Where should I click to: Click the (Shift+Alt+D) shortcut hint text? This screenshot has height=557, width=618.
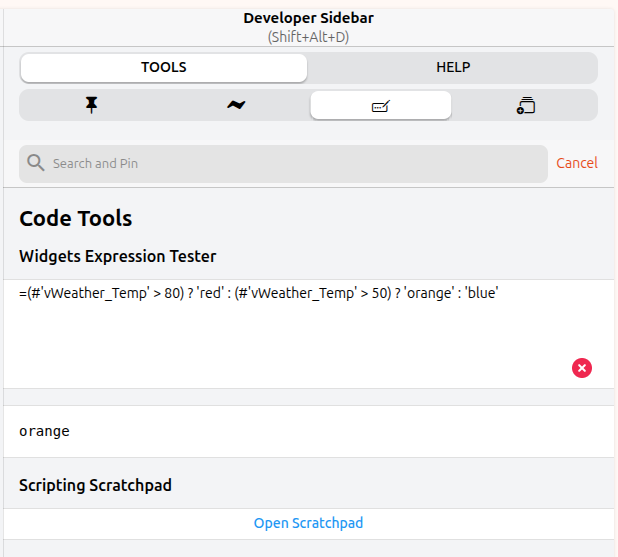[308, 37]
